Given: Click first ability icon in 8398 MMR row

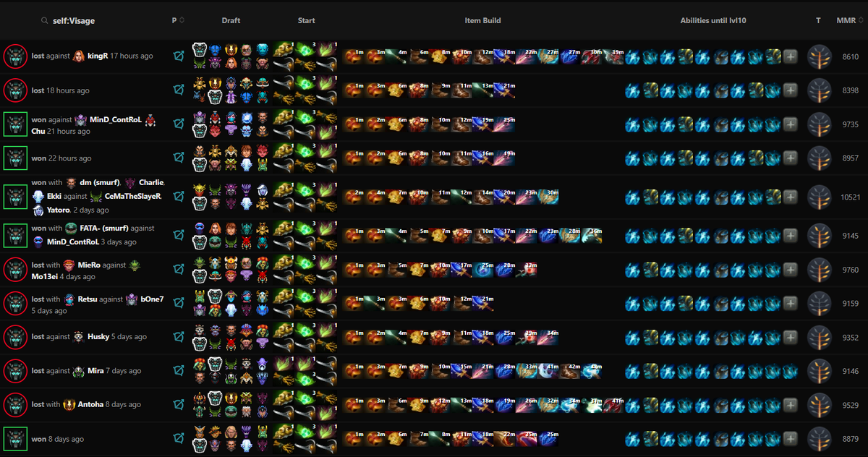Looking at the screenshot, I should (632, 90).
